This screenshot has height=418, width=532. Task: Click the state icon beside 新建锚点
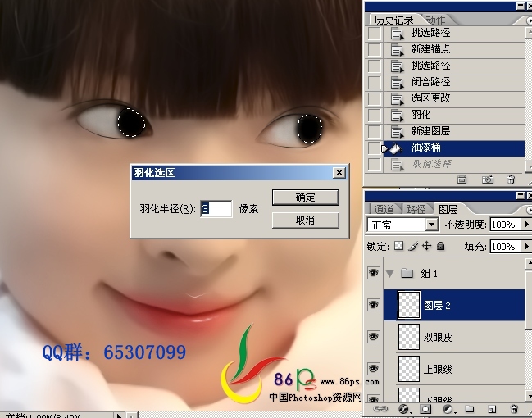pyautogui.click(x=397, y=49)
